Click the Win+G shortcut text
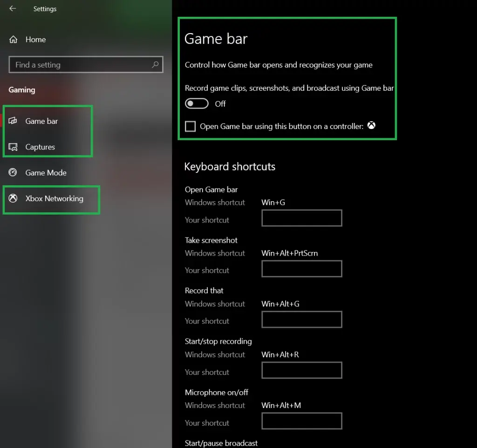The image size is (477, 448). (273, 203)
